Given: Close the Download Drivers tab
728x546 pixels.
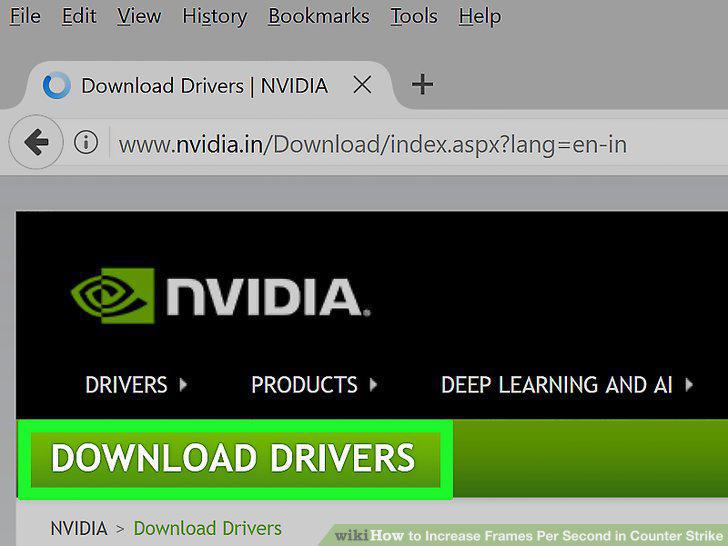Looking at the screenshot, I should (362, 85).
